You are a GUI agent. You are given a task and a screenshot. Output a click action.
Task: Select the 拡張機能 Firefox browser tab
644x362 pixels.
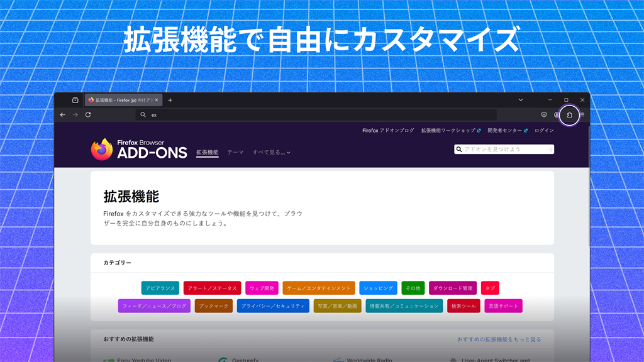pyautogui.click(x=123, y=100)
